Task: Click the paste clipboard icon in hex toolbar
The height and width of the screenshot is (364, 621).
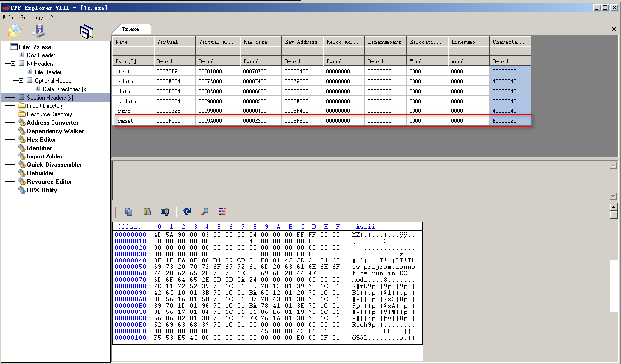Action: click(x=147, y=211)
